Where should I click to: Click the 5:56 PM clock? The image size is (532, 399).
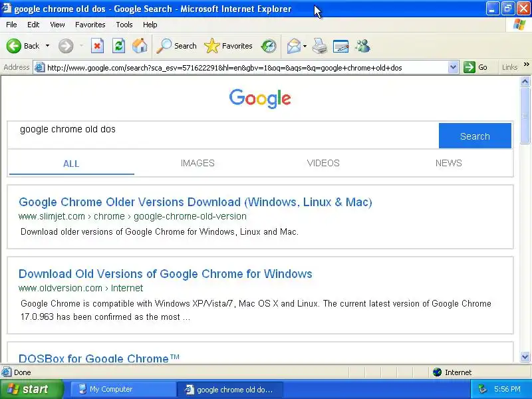coord(507,389)
